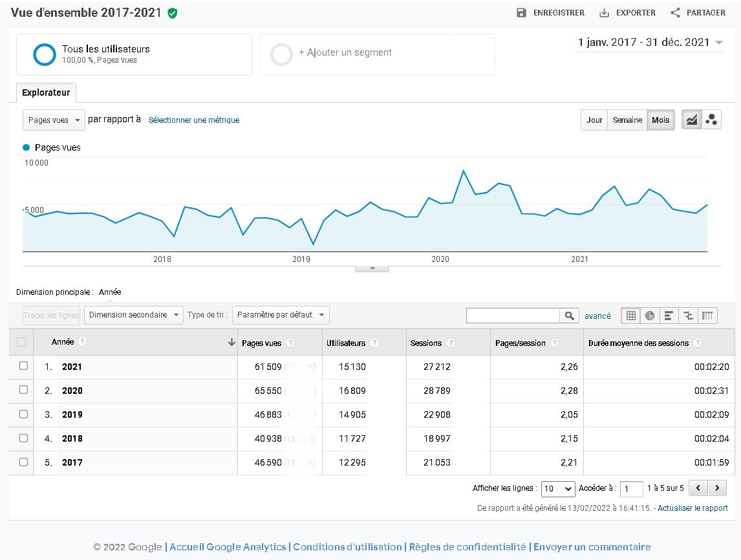
Task: Click the share icon
Action: (675, 13)
